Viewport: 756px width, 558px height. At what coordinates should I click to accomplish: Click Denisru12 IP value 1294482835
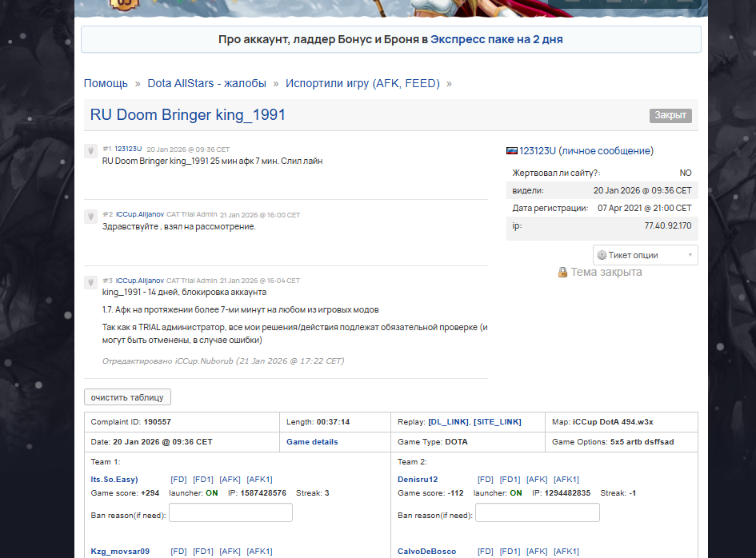pos(567,493)
